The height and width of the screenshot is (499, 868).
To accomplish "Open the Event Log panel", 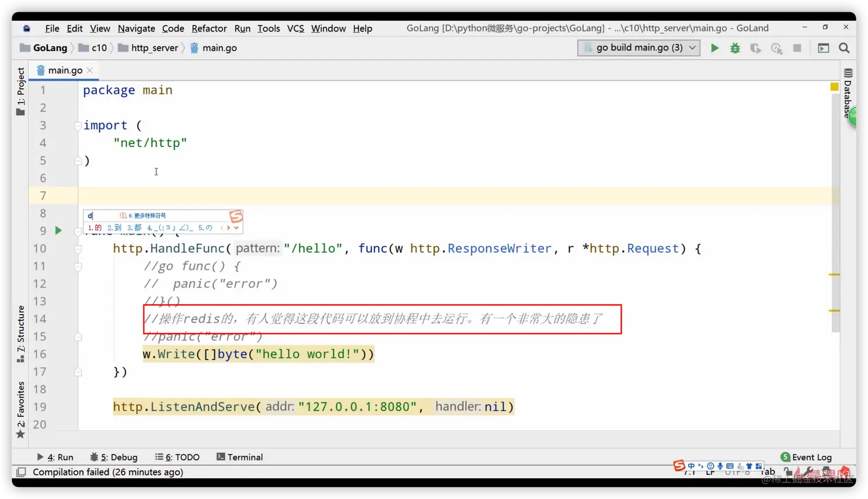I will (806, 457).
